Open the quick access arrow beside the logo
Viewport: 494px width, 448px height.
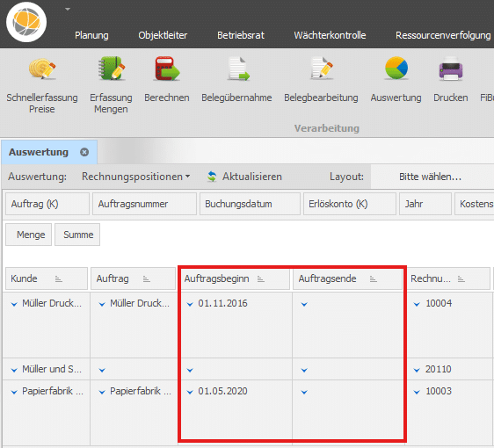pyautogui.click(x=68, y=9)
